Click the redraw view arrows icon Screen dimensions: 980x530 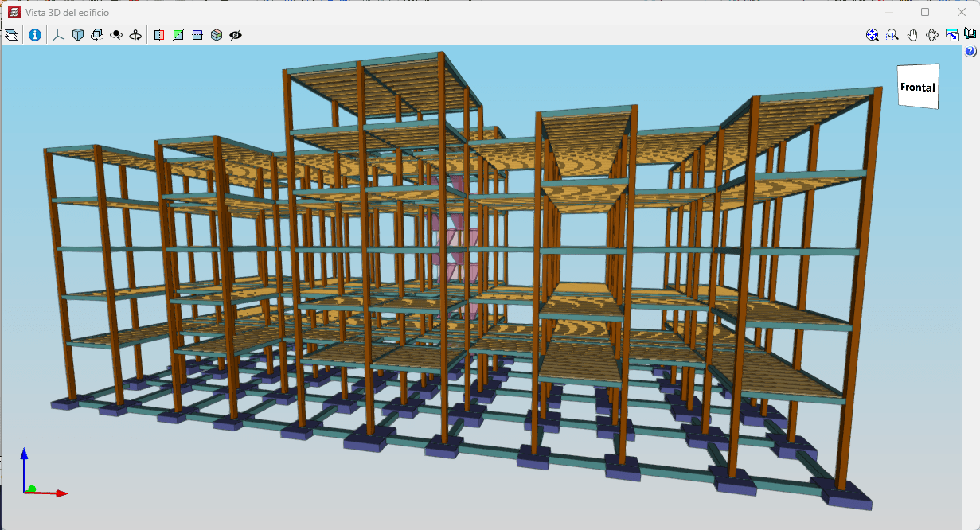click(931, 35)
